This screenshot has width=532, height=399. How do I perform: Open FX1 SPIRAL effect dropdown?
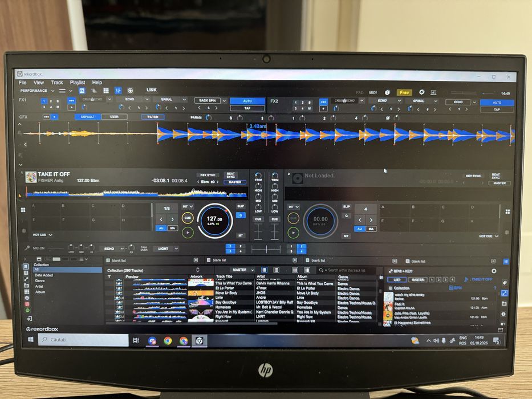pos(184,99)
